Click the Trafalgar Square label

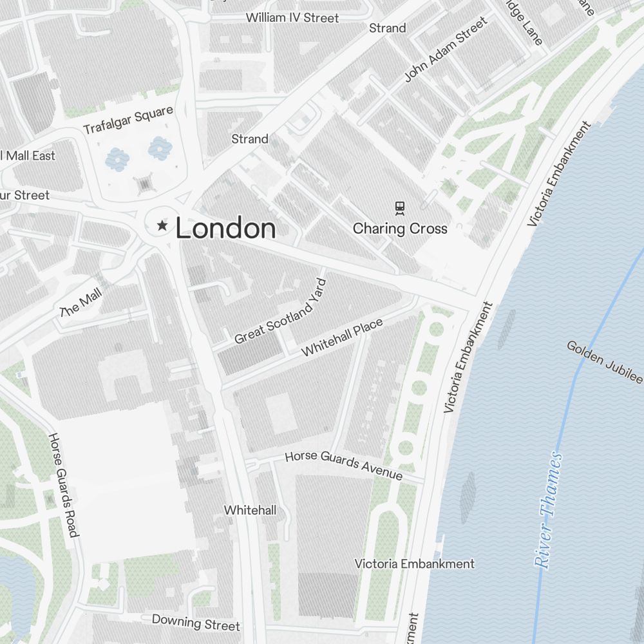128,120
